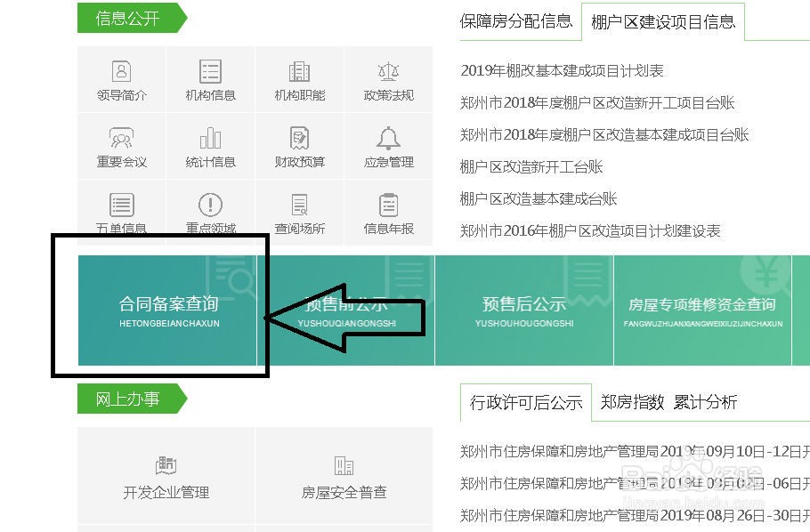The height and width of the screenshot is (532, 810).
Task: Click the 财政预算 (Fiscal Budget) icon
Action: coord(299,146)
